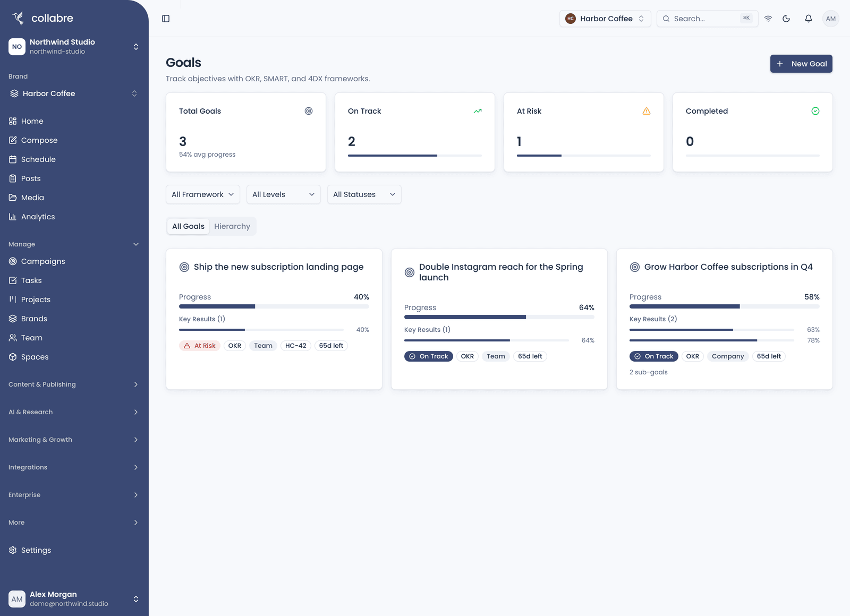Collapse the Manage section
Screen dimensions: 850x616
pos(74,244)
